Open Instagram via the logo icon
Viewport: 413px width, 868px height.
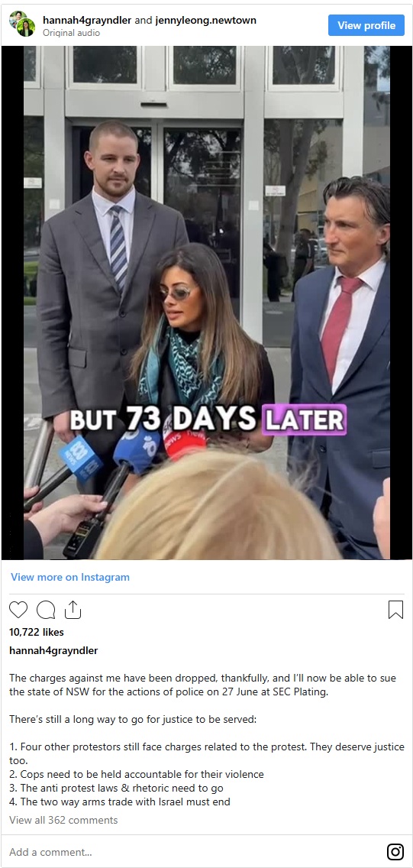point(395,852)
